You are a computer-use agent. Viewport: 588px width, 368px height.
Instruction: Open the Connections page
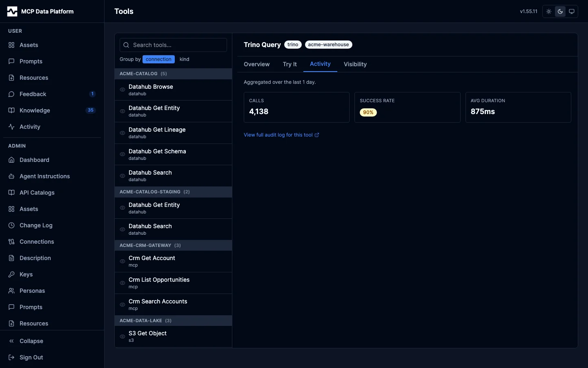(52, 242)
